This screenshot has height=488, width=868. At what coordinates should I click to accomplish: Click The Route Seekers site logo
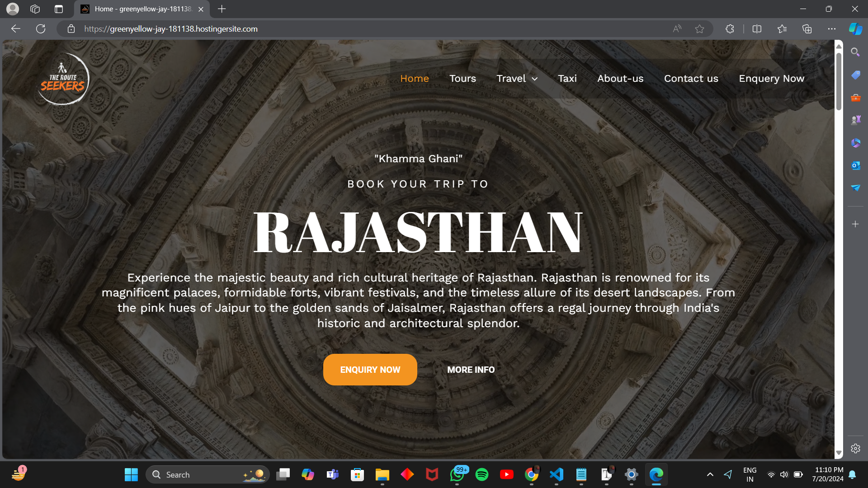[x=63, y=79]
